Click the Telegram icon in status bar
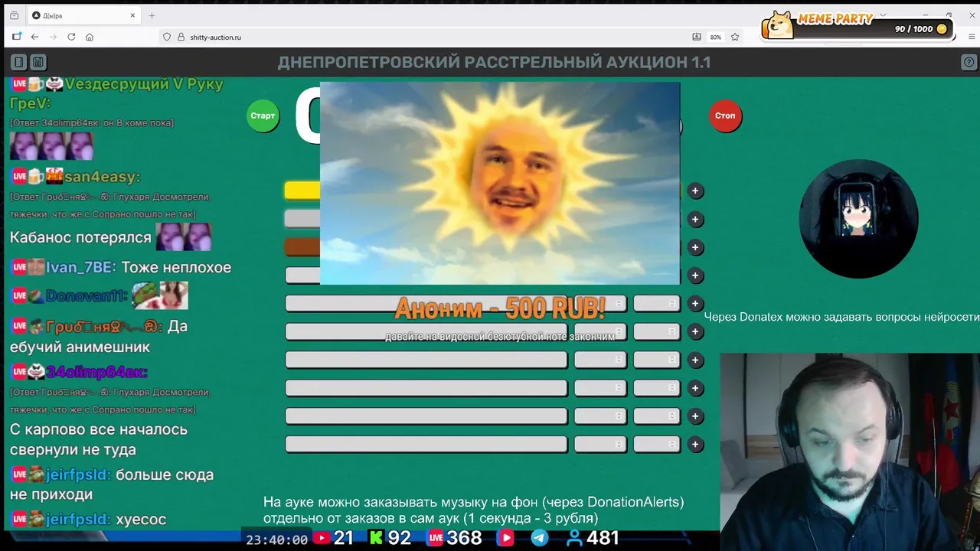Image resolution: width=980 pixels, height=551 pixels. [x=540, y=539]
